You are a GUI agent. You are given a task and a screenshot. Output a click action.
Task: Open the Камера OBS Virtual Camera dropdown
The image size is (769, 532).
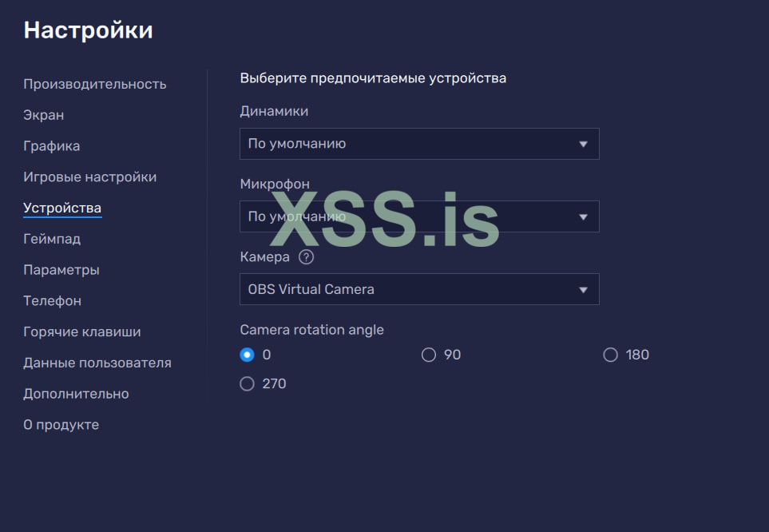coord(583,289)
